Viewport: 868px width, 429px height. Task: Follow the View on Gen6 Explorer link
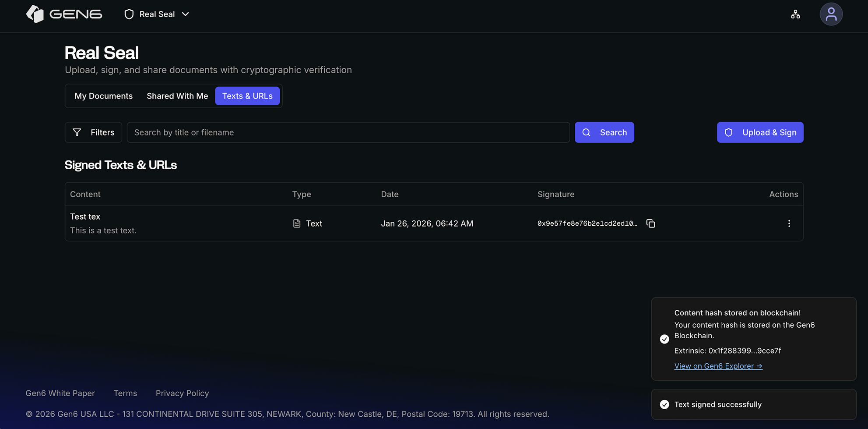click(x=718, y=366)
